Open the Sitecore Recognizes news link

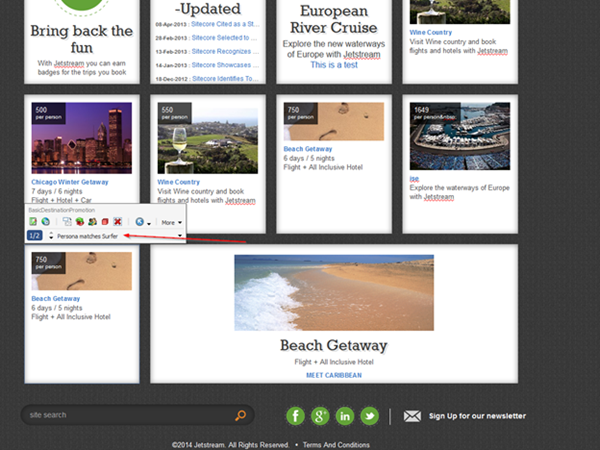pyautogui.click(x=225, y=51)
